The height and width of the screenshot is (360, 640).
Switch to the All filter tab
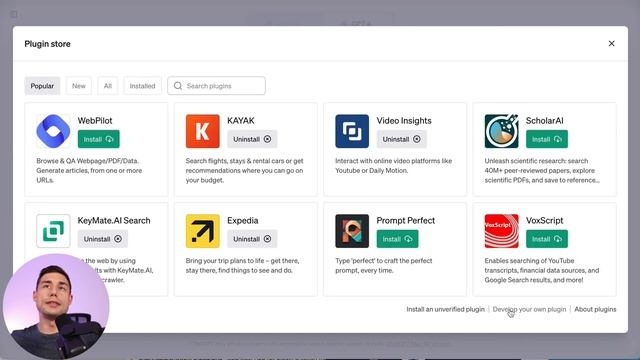tap(108, 86)
